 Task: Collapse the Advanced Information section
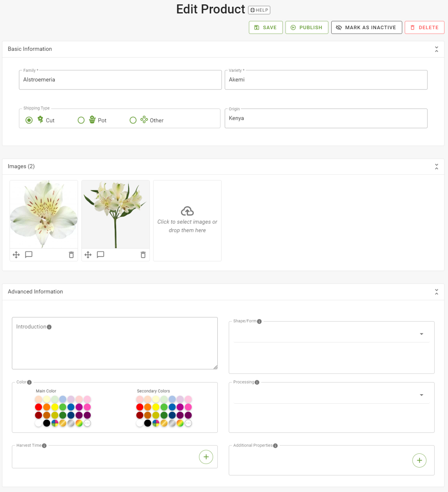click(x=437, y=292)
